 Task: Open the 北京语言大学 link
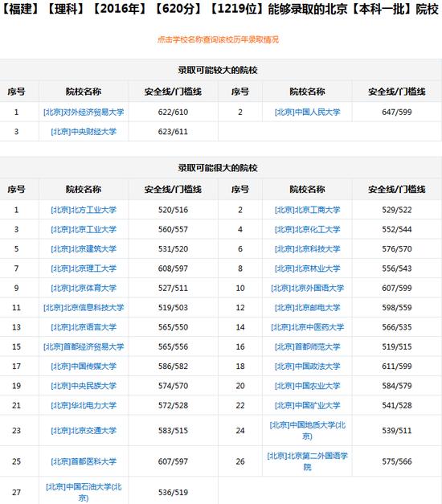[84, 327]
